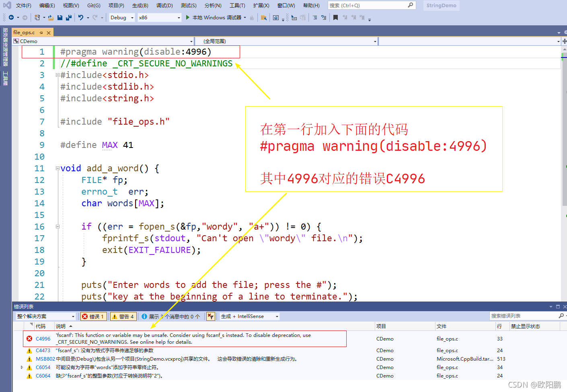Click the Visual Studio logo icon
Image resolution: width=567 pixels, height=392 pixels.
click(x=7, y=5)
